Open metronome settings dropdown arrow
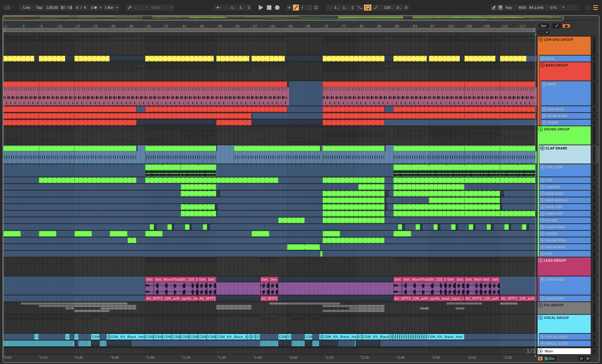The image size is (602, 364). pyautogui.click(x=101, y=8)
